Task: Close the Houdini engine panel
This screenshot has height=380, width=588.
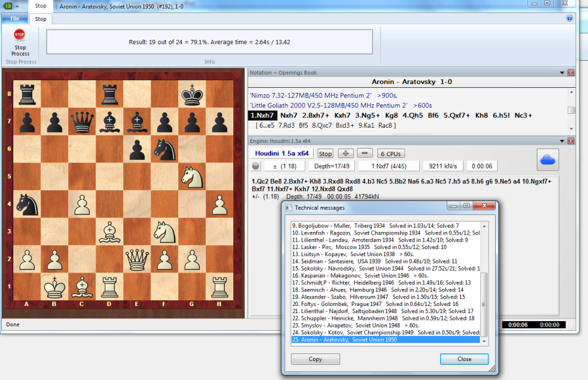Action: [x=571, y=141]
